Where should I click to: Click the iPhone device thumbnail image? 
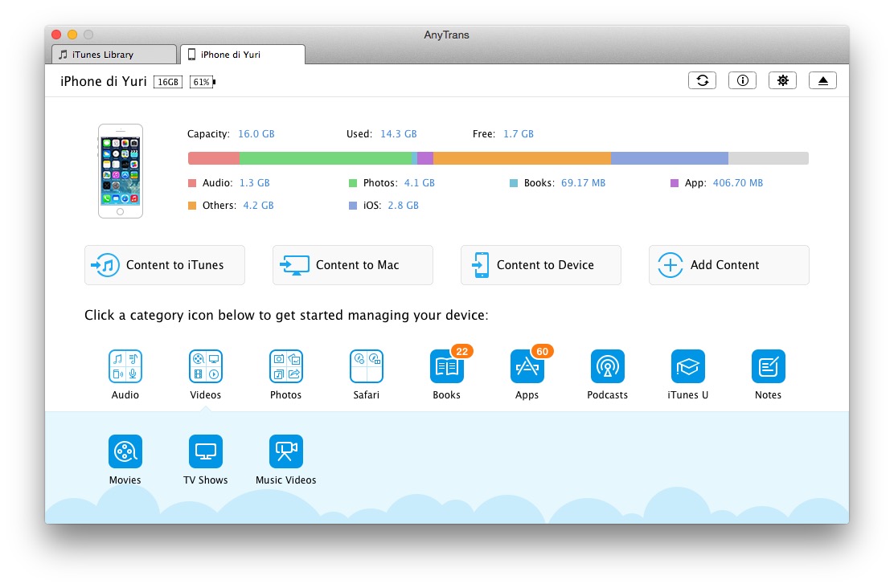pos(121,171)
